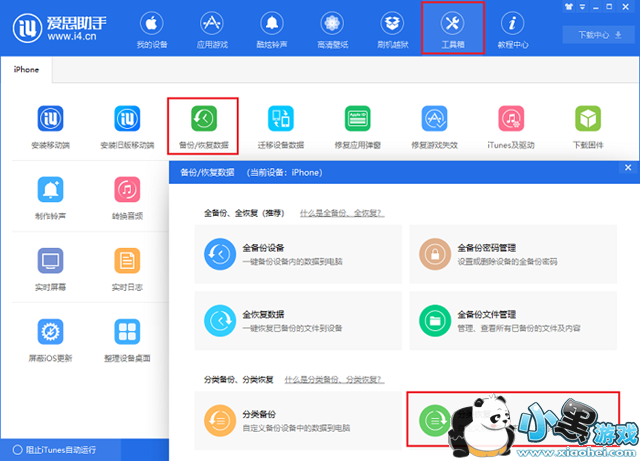
Task: Open 修复应用弹窗 tool
Action: click(x=358, y=127)
